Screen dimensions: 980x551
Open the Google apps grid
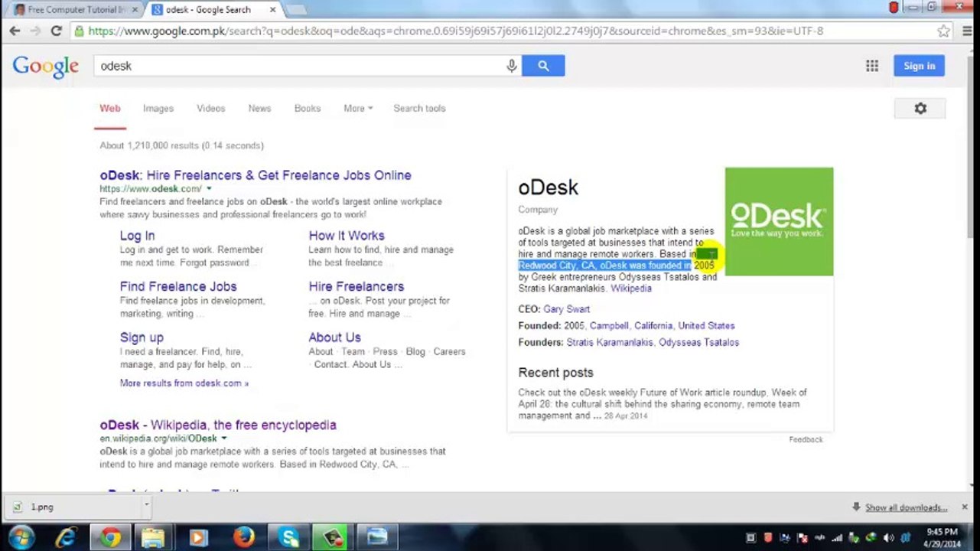point(872,66)
